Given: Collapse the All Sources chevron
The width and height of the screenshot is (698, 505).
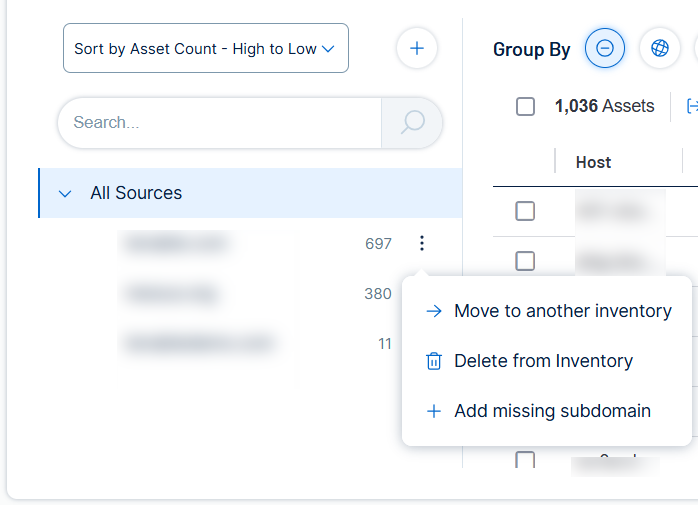Looking at the screenshot, I should (x=65, y=193).
